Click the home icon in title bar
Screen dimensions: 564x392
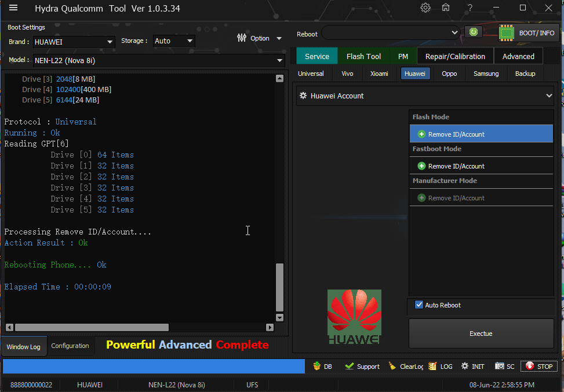coord(446,8)
